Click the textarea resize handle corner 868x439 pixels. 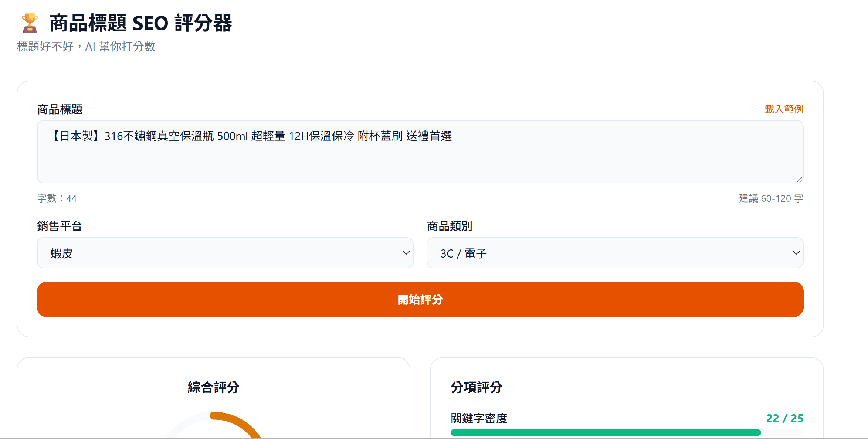pyautogui.click(x=800, y=179)
